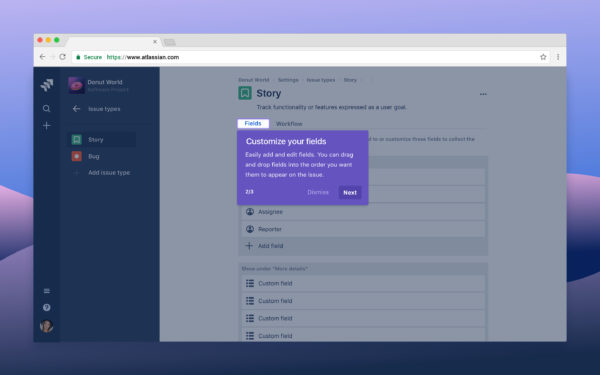Open the three-dot more actions menu
The image size is (600, 375).
click(x=483, y=94)
